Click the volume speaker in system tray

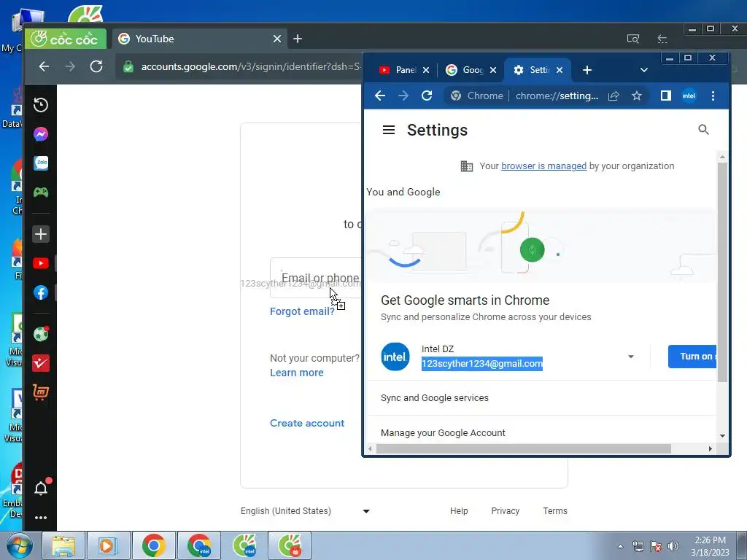coord(673,546)
